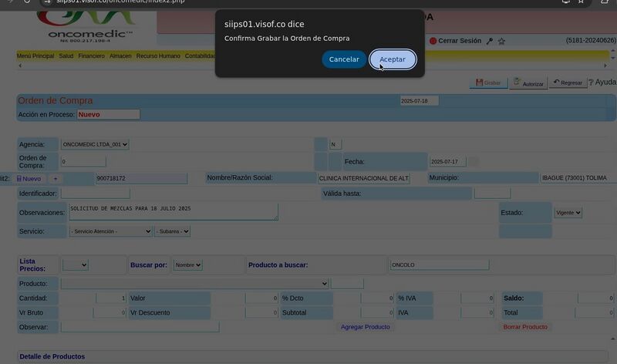Click the Agregar Producto link
Screen dimensions: 617x364
coord(365,327)
